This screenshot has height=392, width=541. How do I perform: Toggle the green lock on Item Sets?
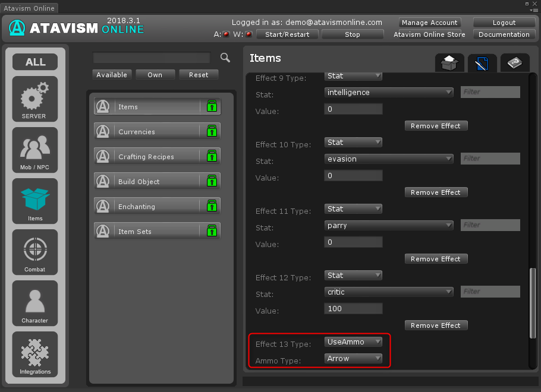point(212,232)
